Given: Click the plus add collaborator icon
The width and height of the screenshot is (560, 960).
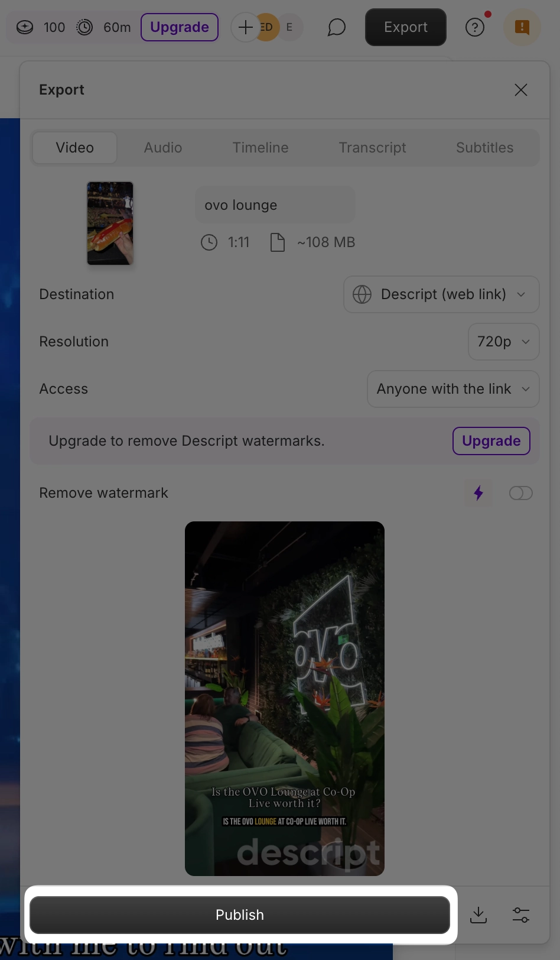Looking at the screenshot, I should pyautogui.click(x=246, y=27).
